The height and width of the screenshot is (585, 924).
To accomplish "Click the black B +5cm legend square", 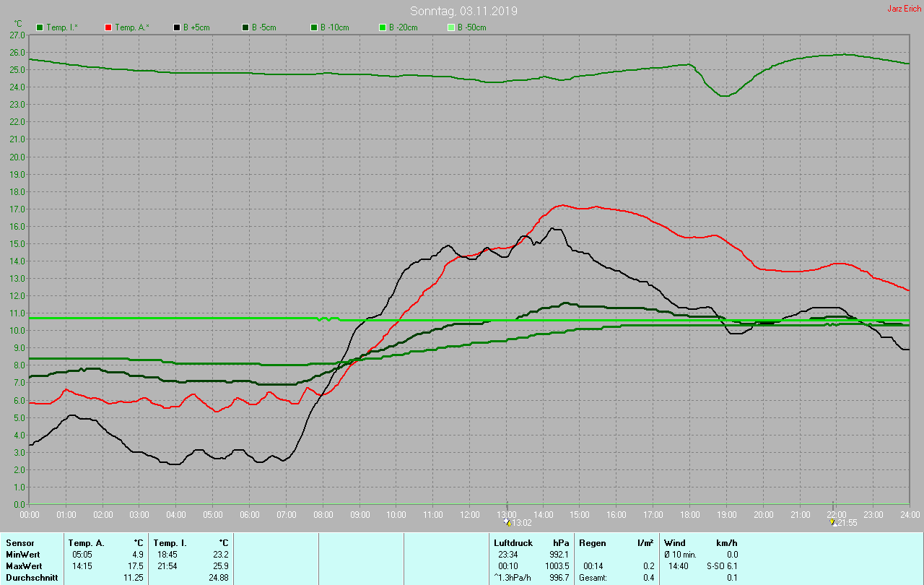I will pyautogui.click(x=177, y=27).
